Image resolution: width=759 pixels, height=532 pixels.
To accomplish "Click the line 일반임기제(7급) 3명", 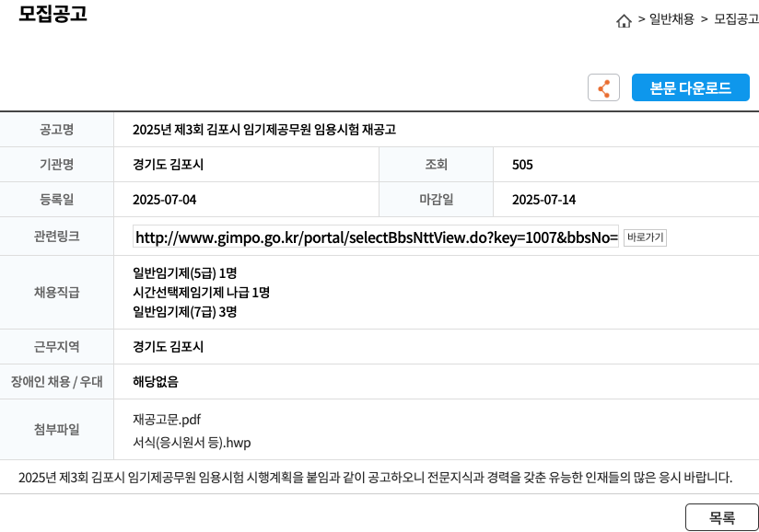I will pyautogui.click(x=184, y=312).
